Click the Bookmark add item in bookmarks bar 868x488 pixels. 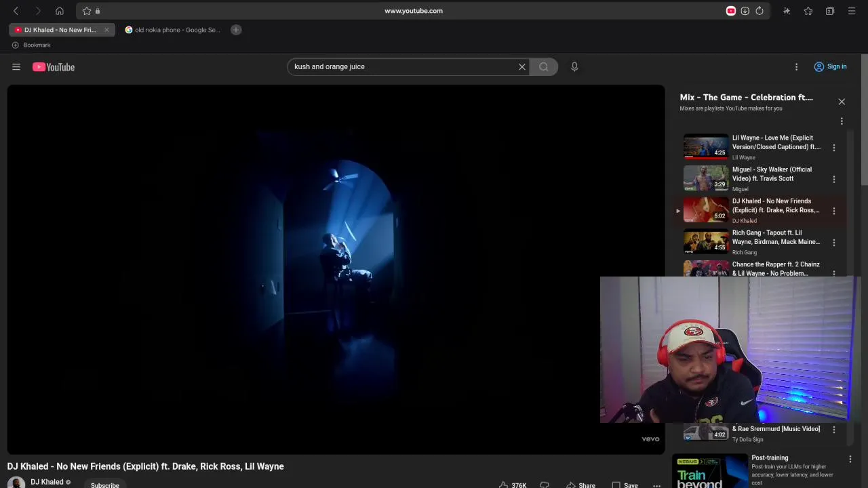tap(31, 45)
